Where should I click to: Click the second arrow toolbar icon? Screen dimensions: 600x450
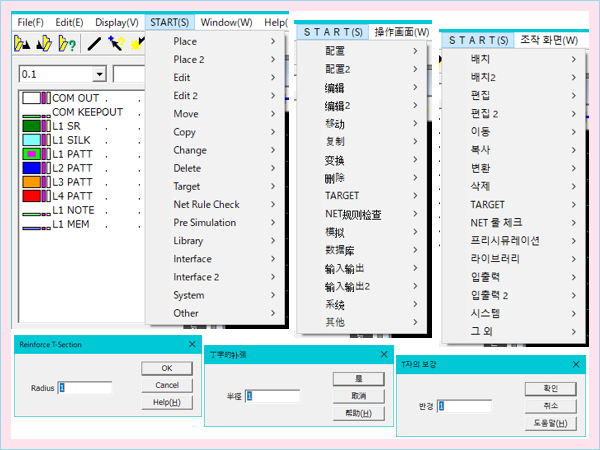(44, 44)
